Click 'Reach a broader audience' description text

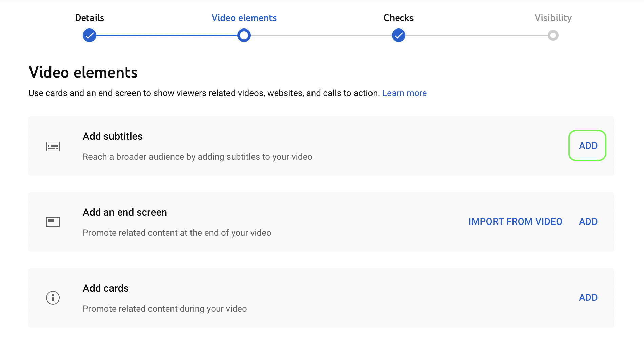pyautogui.click(x=198, y=157)
